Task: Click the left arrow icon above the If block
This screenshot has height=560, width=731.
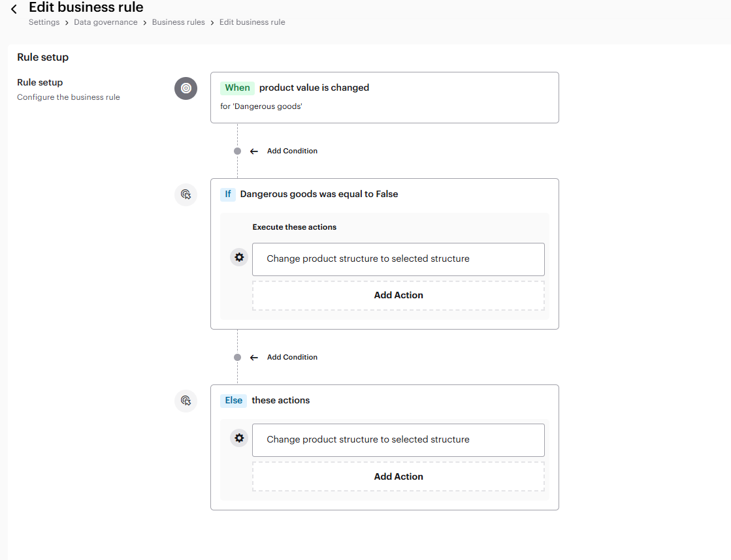Action: point(254,151)
